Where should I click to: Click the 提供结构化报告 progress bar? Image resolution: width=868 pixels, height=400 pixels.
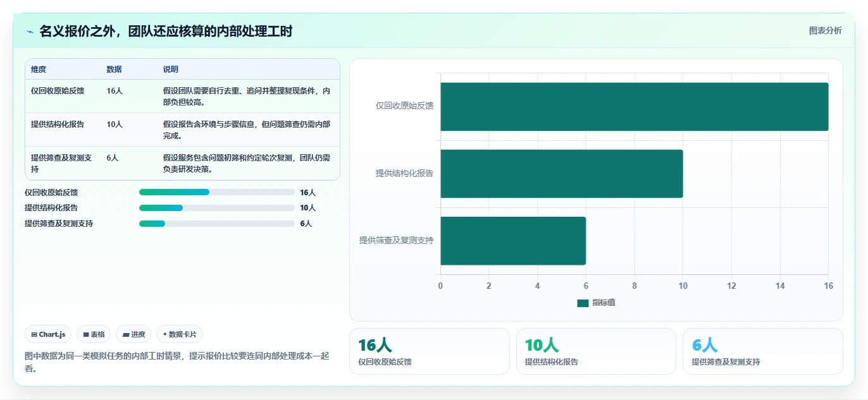point(217,207)
